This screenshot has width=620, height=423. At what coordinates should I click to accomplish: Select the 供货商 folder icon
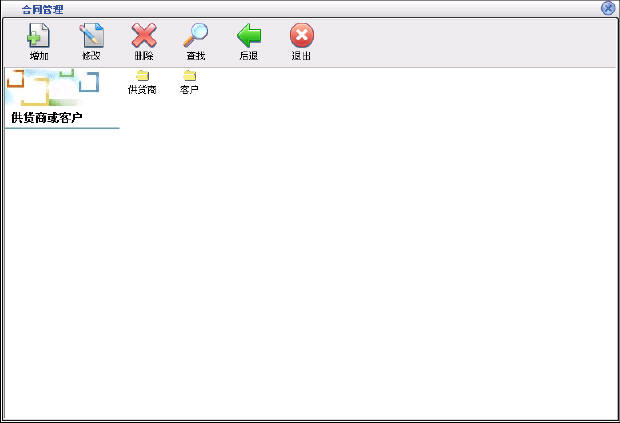click(x=142, y=75)
